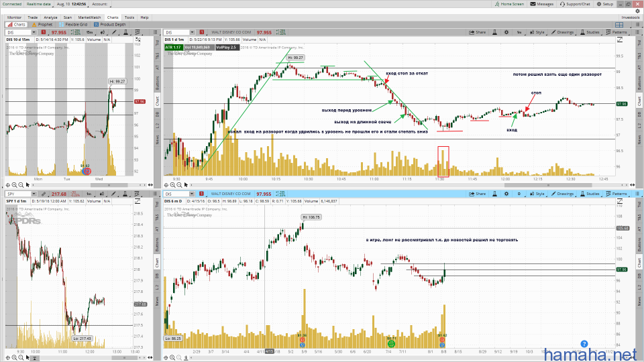Open Patterns menu in top-right chart toolbar
Screen dimensions: 644x362
617,32
